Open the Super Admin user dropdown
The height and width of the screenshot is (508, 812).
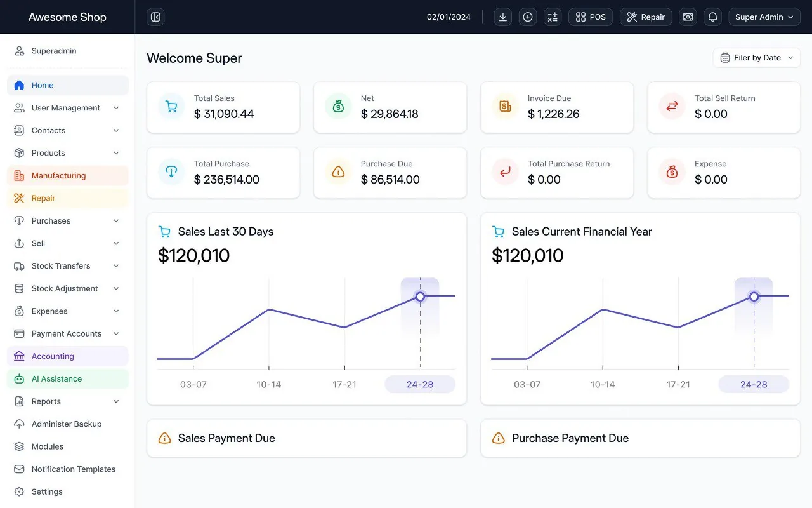[764, 17]
